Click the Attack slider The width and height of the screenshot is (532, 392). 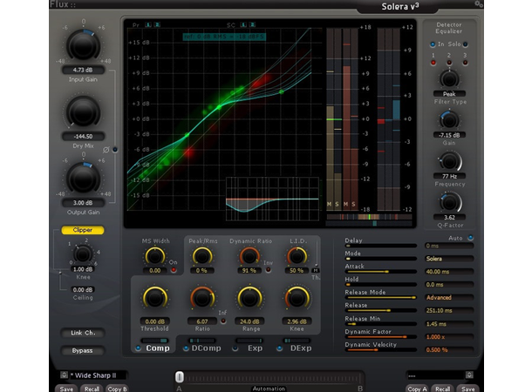click(380, 272)
